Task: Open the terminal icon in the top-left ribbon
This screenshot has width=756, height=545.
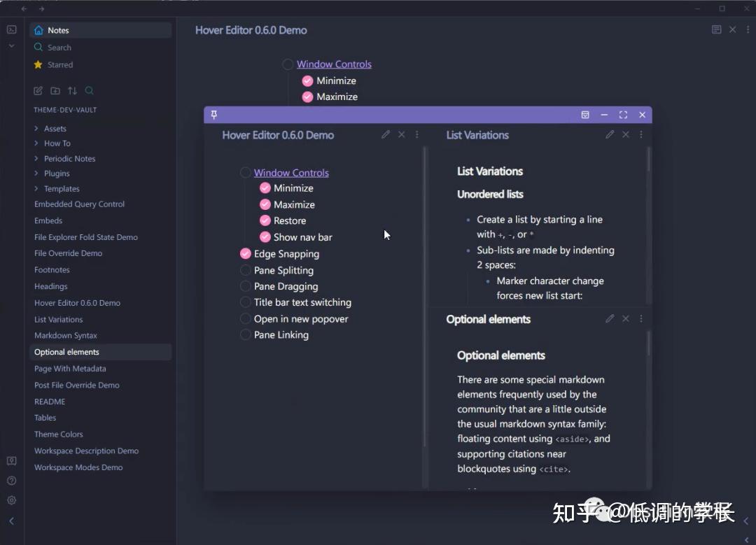Action: coord(11,29)
